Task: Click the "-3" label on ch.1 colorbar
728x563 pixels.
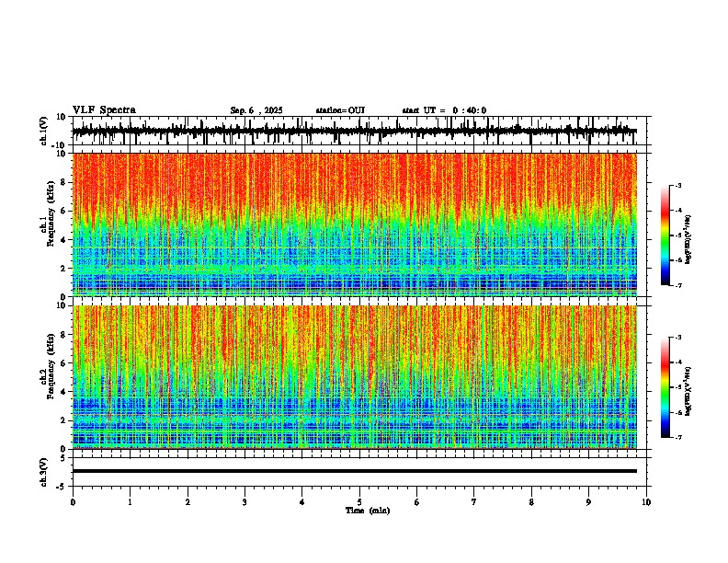Action: tap(678, 185)
